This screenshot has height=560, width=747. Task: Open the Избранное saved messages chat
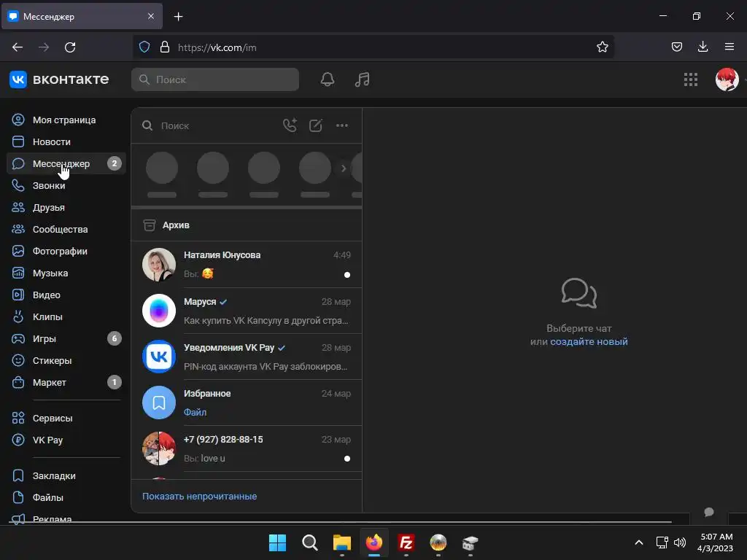247,402
